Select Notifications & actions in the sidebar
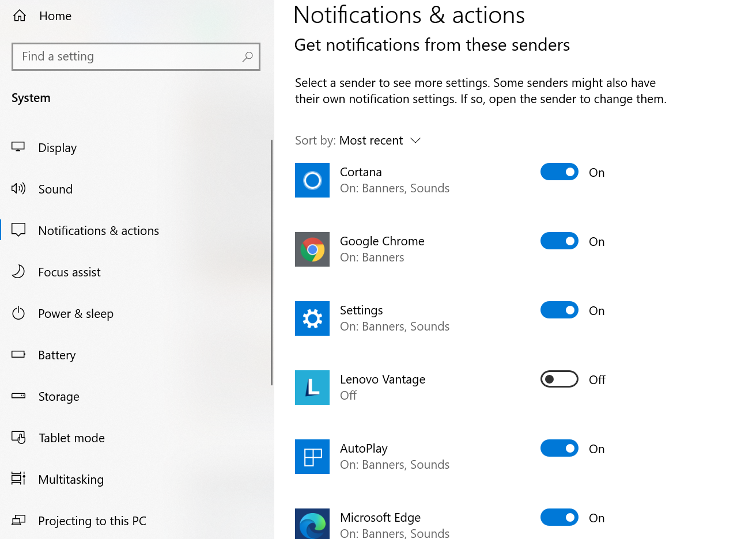The height and width of the screenshot is (539, 756). (x=99, y=231)
